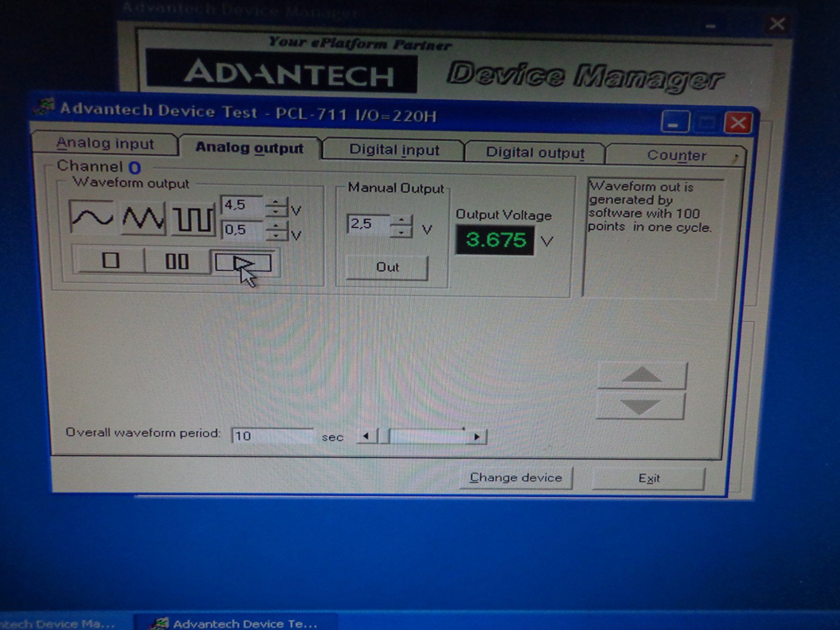Pause the waveform output
Viewport: 840px width, 630px height.
click(177, 261)
